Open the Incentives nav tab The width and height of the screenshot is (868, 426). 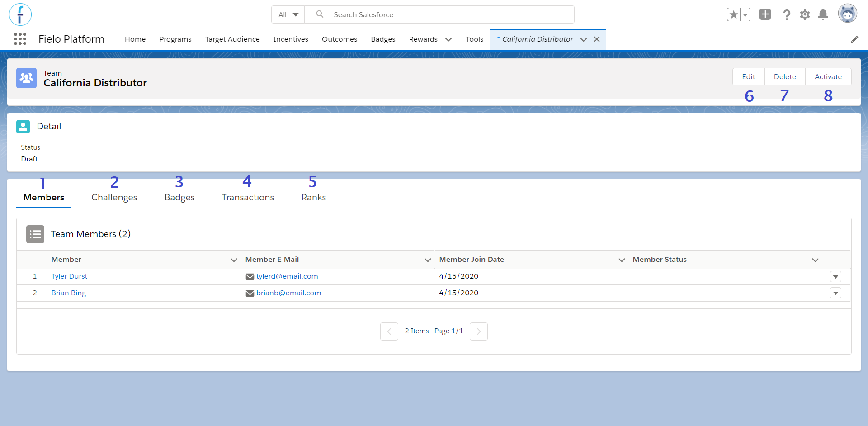pos(291,39)
